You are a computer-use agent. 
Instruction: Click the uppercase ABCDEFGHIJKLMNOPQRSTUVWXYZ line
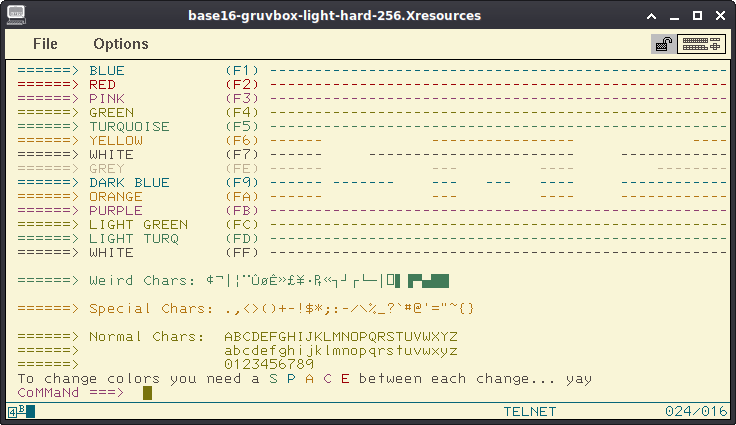pos(341,337)
